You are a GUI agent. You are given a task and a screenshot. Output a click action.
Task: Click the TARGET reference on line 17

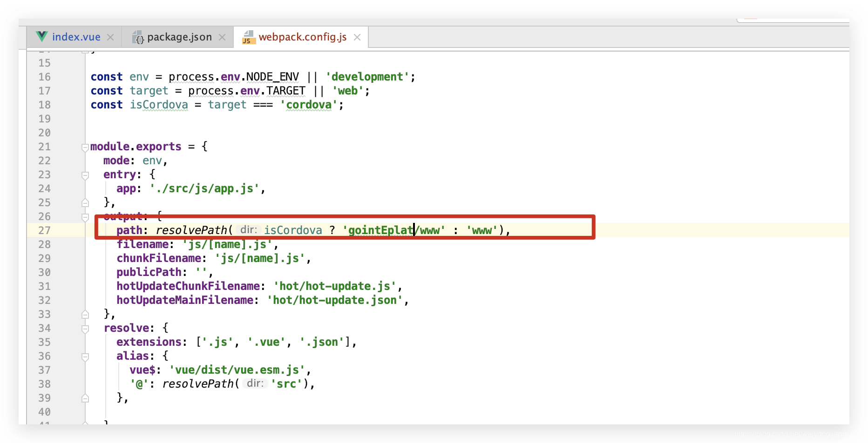coord(286,91)
